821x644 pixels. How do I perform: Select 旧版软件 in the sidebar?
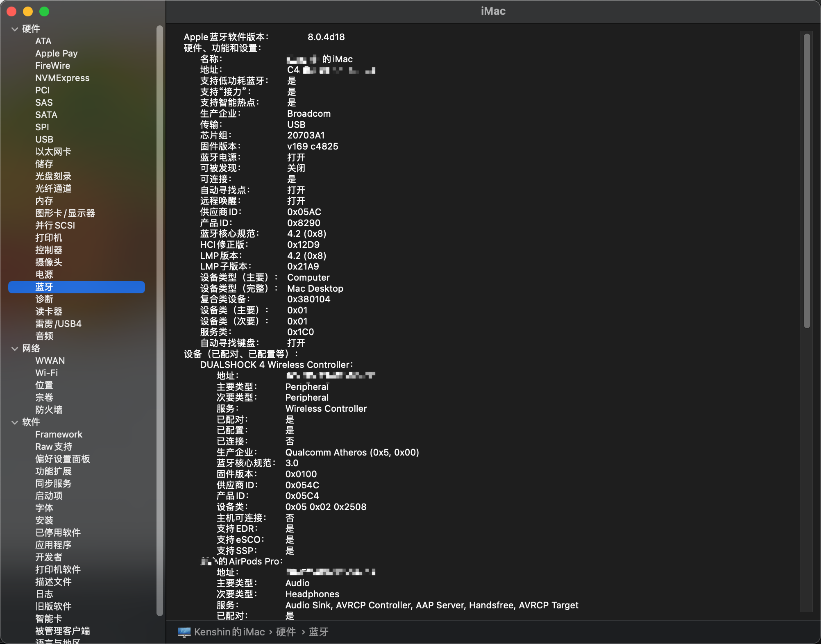pos(53,606)
